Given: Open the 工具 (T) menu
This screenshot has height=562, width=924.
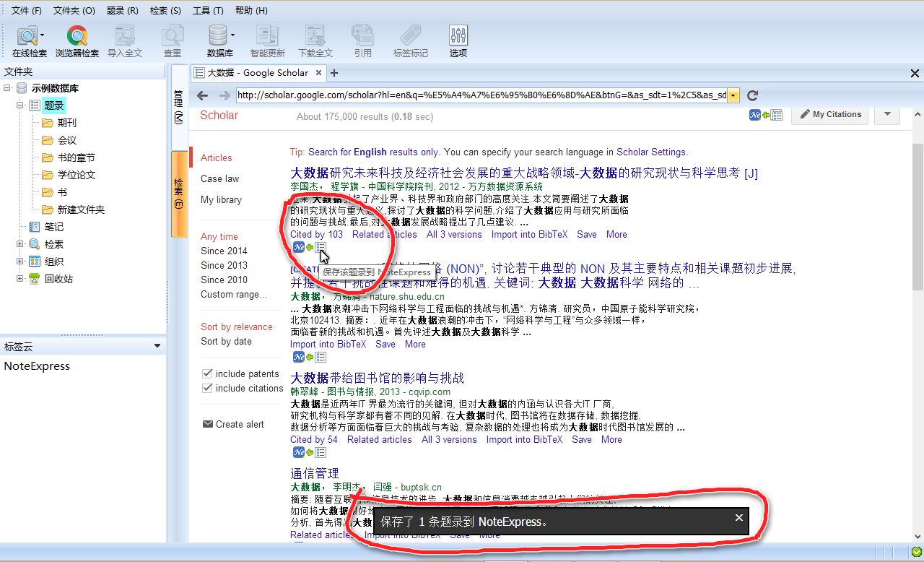Looking at the screenshot, I should (x=208, y=11).
